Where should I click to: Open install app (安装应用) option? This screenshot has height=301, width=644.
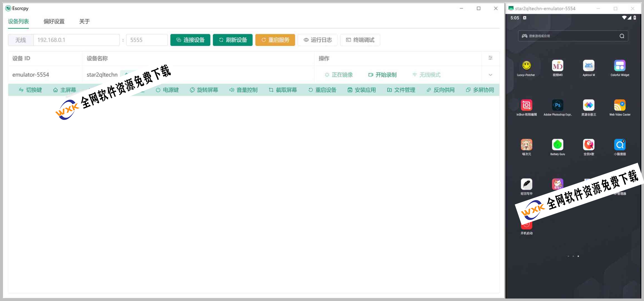coord(362,90)
